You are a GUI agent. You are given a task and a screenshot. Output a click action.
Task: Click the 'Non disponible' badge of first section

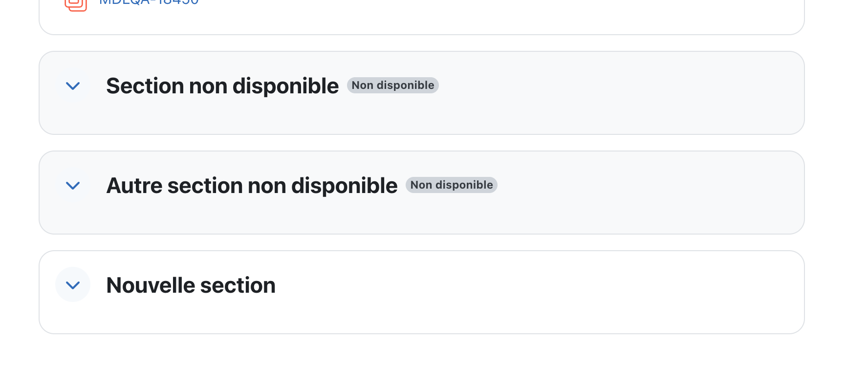pos(393,86)
